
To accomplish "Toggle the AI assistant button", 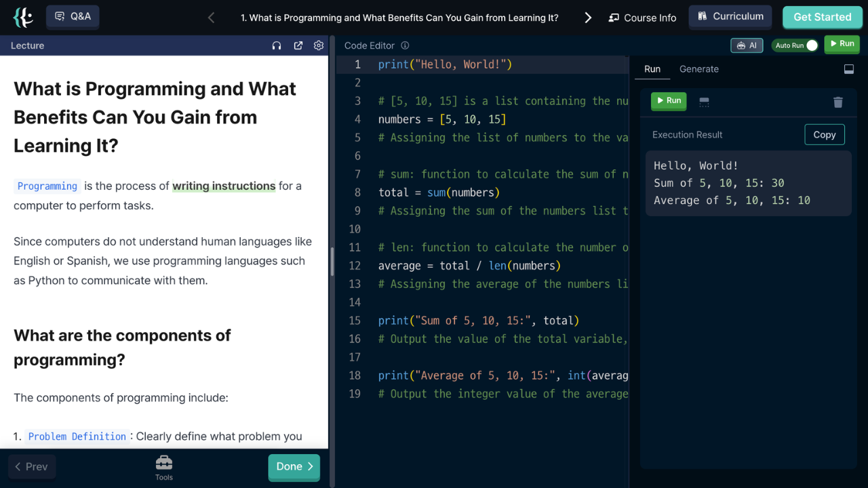I will click(747, 45).
